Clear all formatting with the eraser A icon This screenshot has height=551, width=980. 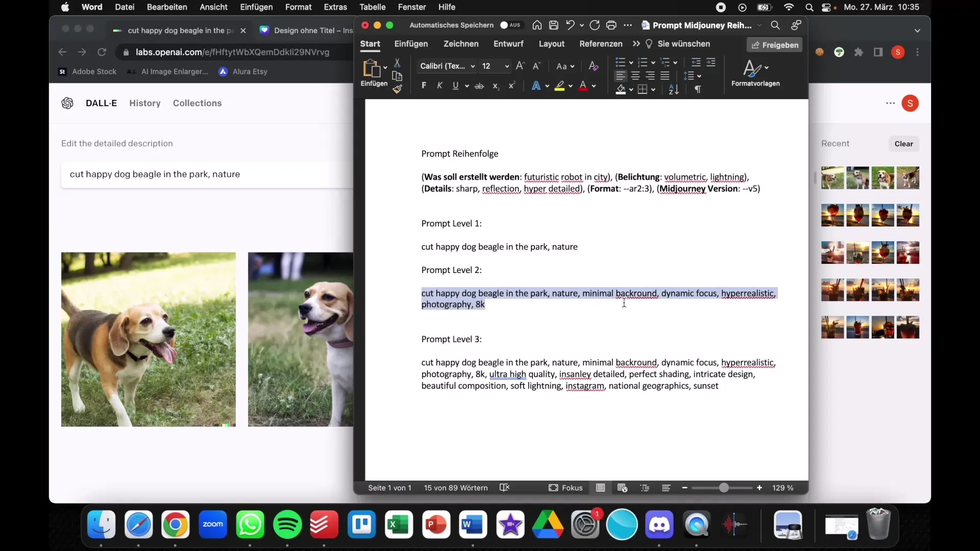pyautogui.click(x=593, y=66)
